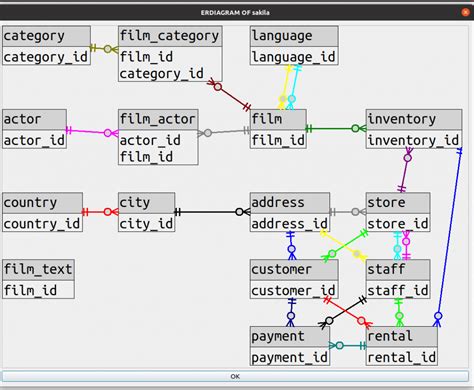This screenshot has height=390, width=474.
Task: Click the staff_id field
Action: (x=398, y=289)
